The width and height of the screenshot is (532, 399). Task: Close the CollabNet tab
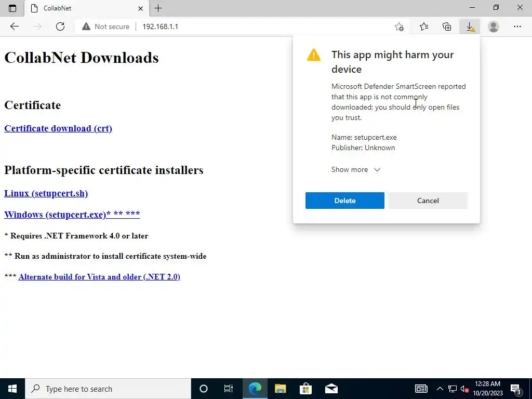click(140, 8)
